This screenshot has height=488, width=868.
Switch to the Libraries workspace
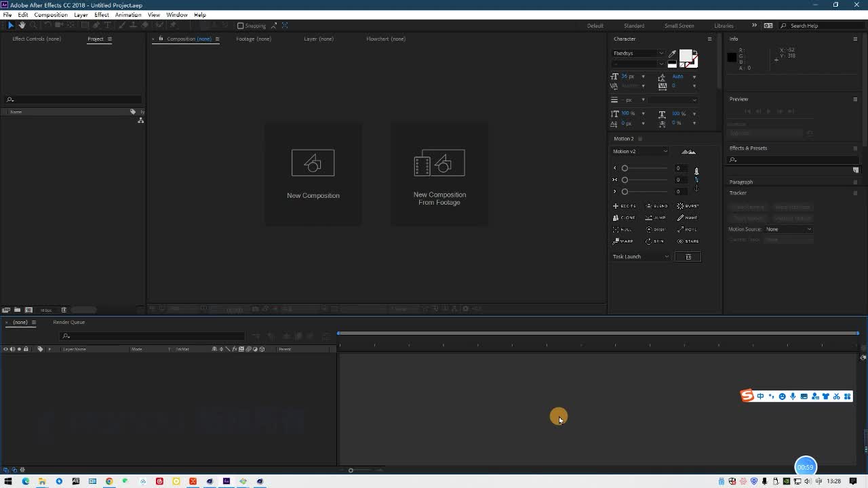click(724, 26)
